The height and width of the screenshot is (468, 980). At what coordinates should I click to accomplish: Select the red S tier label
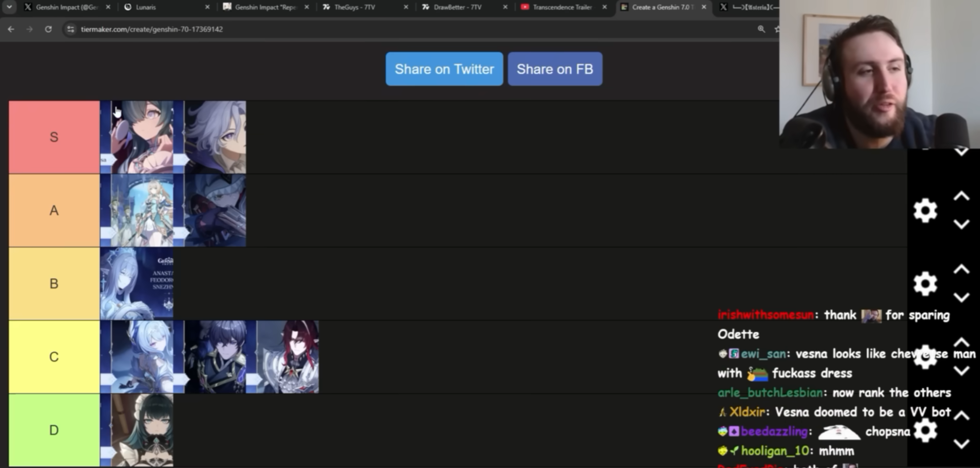pos(54,137)
